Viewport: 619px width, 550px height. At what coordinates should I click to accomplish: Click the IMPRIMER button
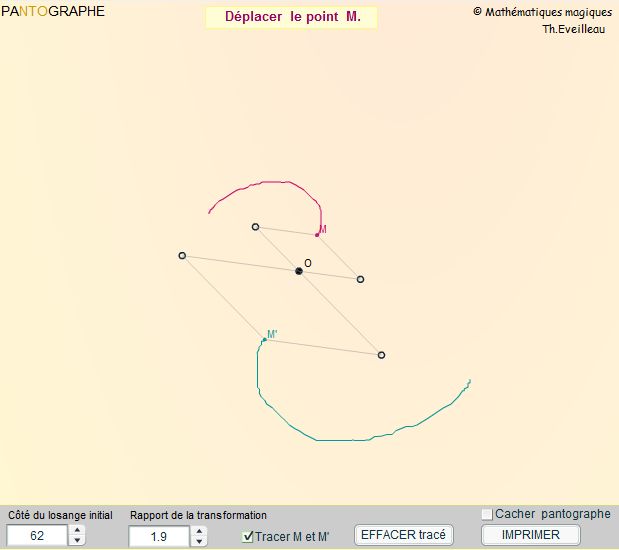[531, 535]
